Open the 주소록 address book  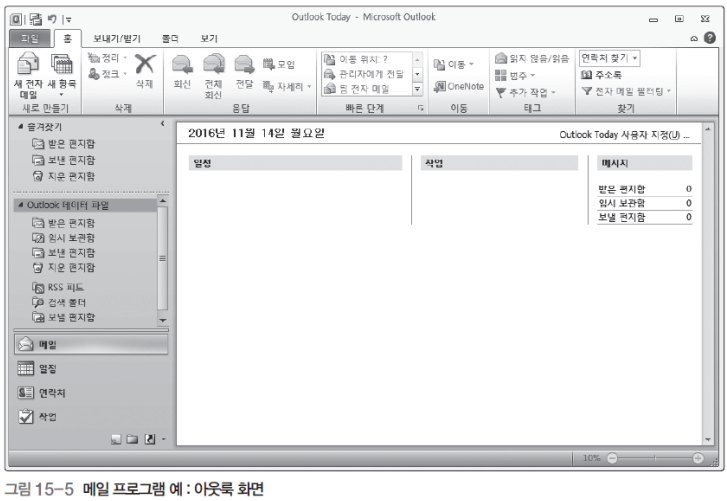pyautogui.click(x=601, y=75)
